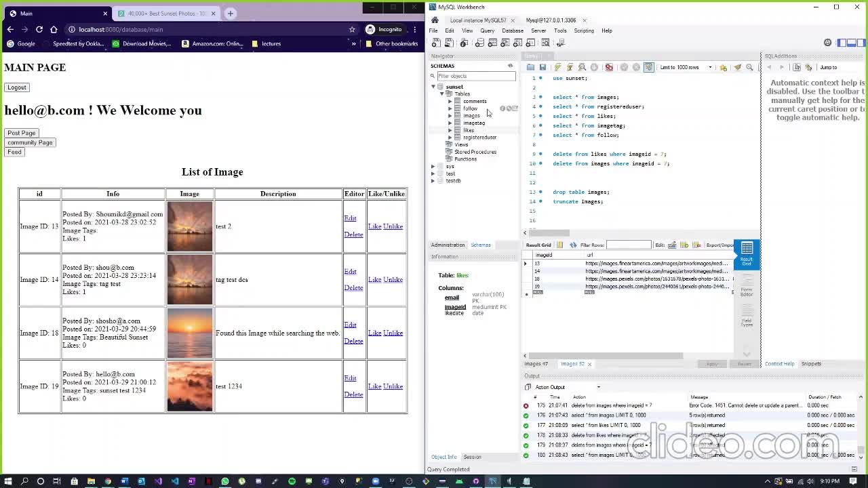Viewport: 868px width, 488px height.
Task: Click the Filter objects search field
Action: [476, 76]
